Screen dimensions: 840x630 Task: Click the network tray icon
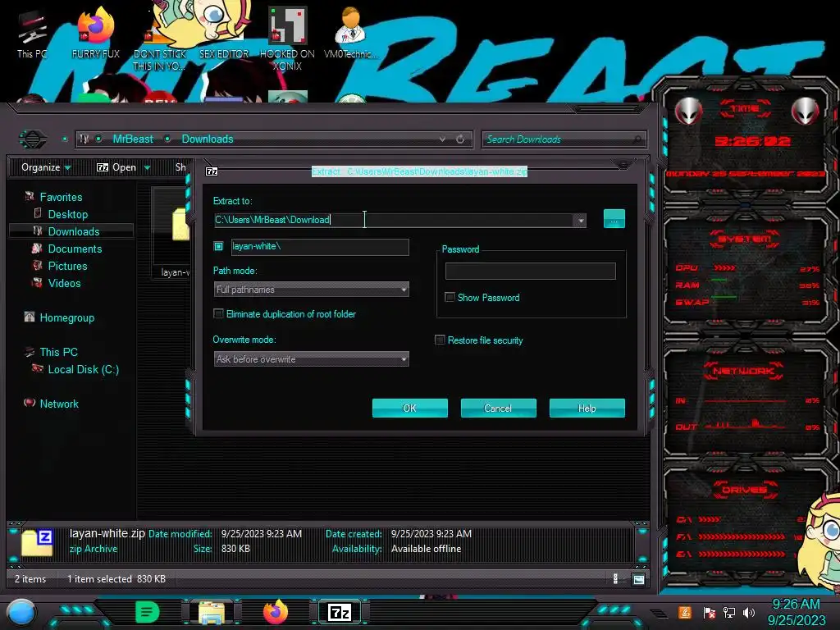729,612
